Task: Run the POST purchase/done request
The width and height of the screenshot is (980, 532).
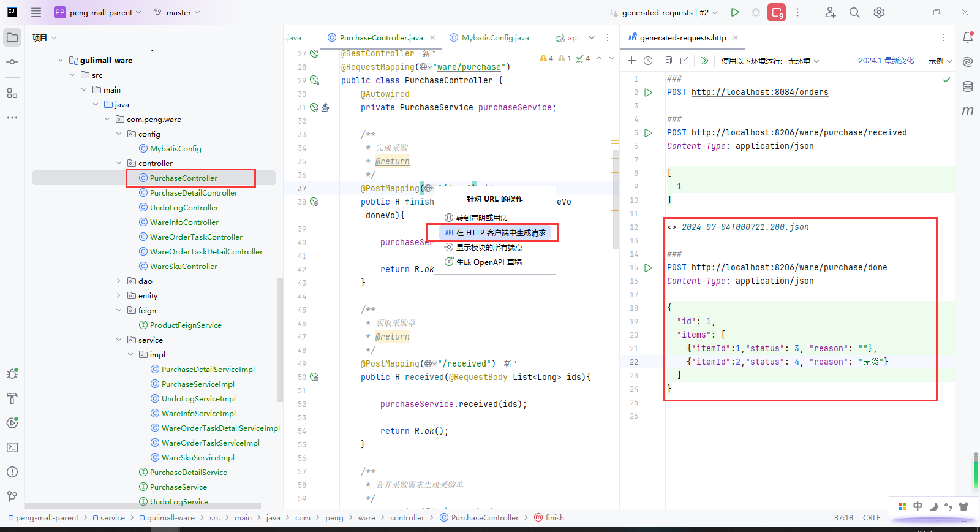Action: (649, 268)
